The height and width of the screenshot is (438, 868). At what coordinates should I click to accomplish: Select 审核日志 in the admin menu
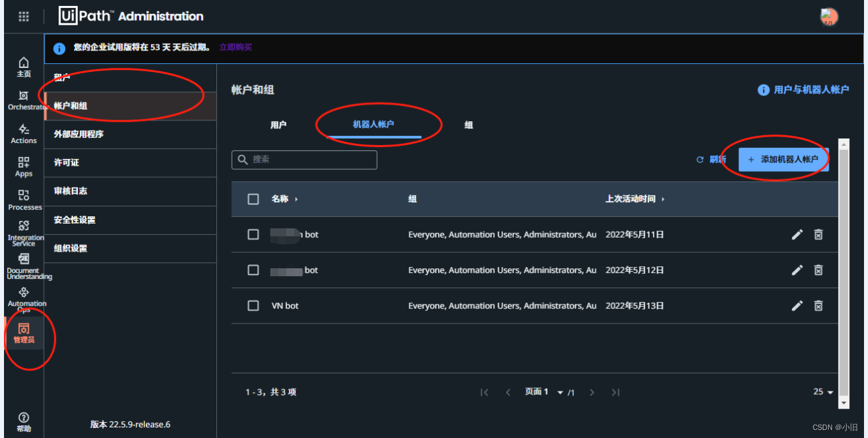[130, 192]
